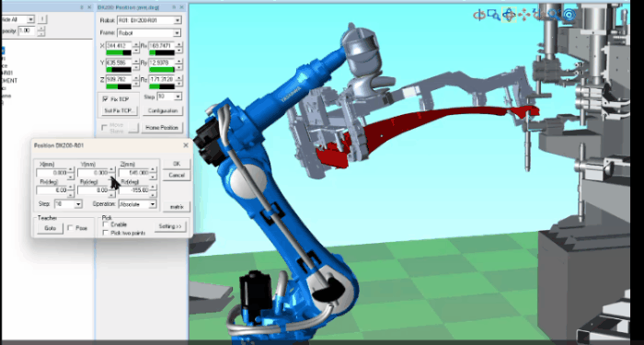Select the pan view arrows icon
This screenshot has height=345, width=644.
(524, 16)
